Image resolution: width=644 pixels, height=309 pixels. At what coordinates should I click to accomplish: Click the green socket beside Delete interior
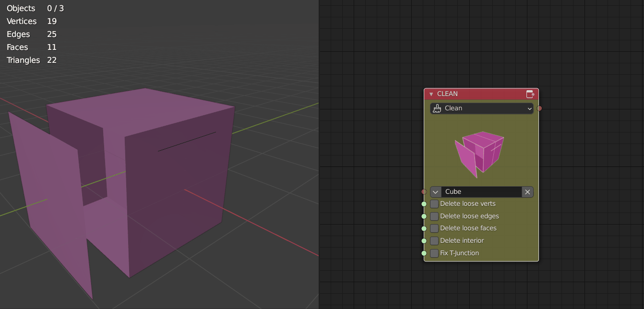424,241
